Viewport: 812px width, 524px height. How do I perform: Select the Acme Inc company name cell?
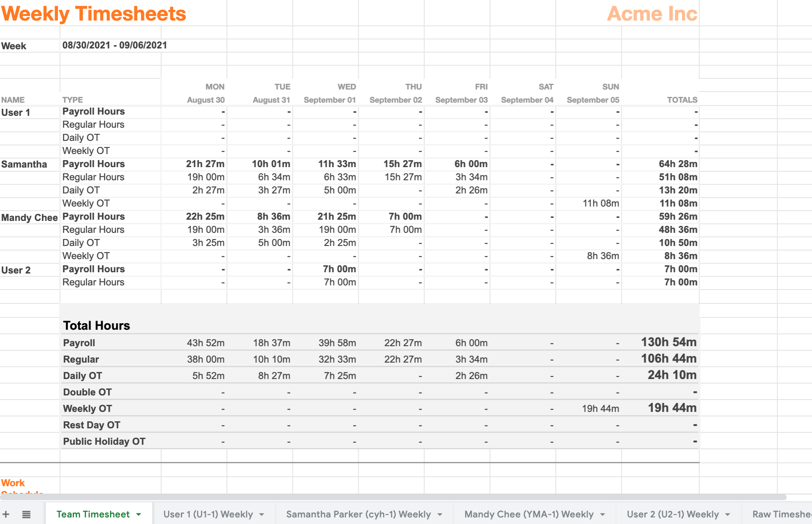coord(652,14)
